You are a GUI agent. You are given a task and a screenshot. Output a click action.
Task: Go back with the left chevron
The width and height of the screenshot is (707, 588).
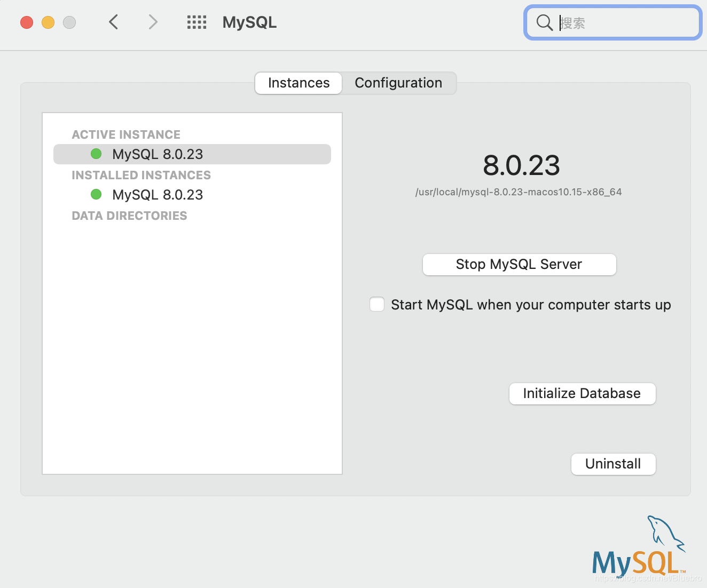[113, 22]
